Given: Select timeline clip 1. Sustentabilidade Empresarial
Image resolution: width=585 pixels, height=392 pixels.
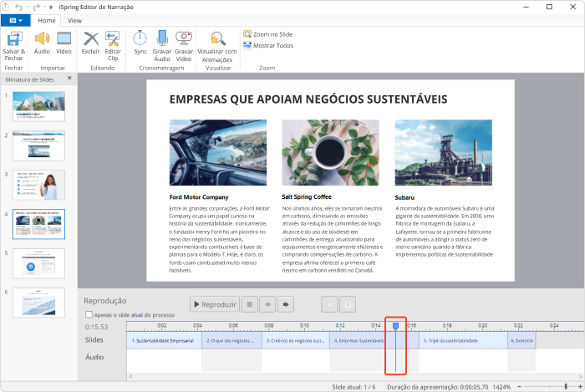Looking at the screenshot, I should tap(164, 340).
